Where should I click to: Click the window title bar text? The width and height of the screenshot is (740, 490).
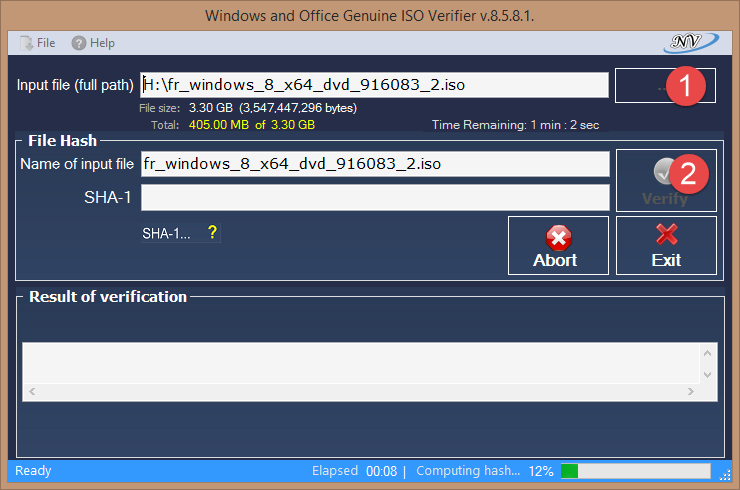click(370, 16)
